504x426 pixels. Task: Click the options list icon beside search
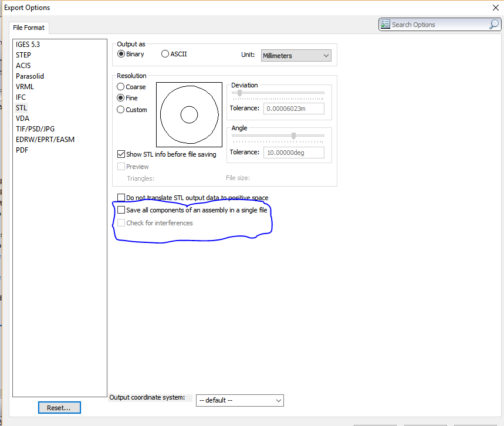tap(385, 25)
